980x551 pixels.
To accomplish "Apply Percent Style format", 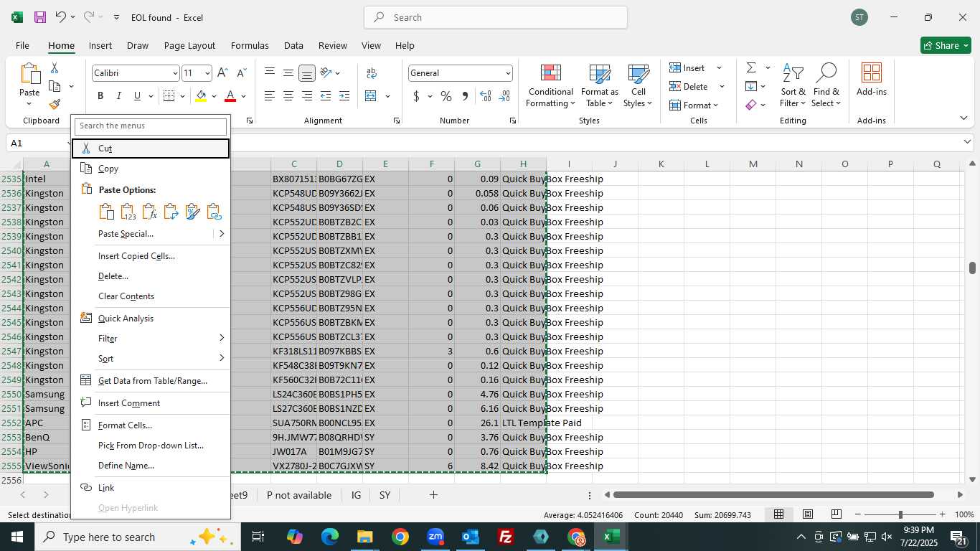I will [x=446, y=96].
